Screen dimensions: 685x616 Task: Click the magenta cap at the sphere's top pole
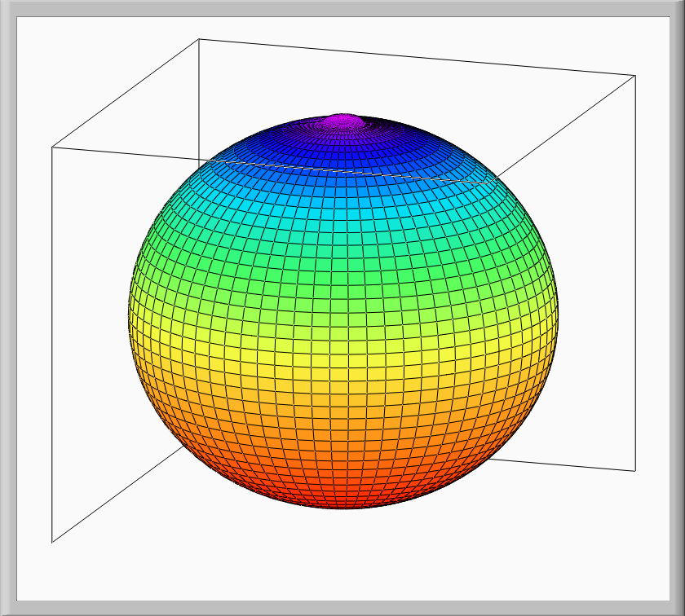344,121
